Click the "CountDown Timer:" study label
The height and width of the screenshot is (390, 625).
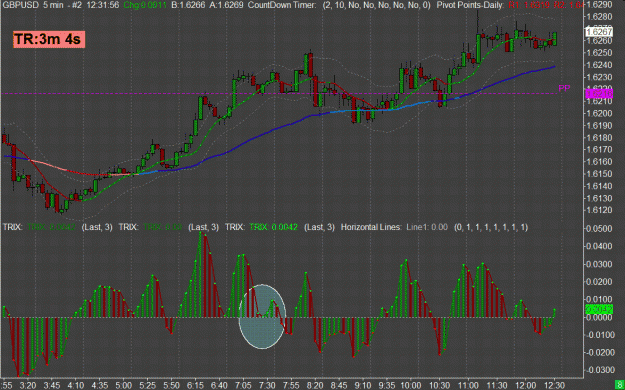pos(282,5)
